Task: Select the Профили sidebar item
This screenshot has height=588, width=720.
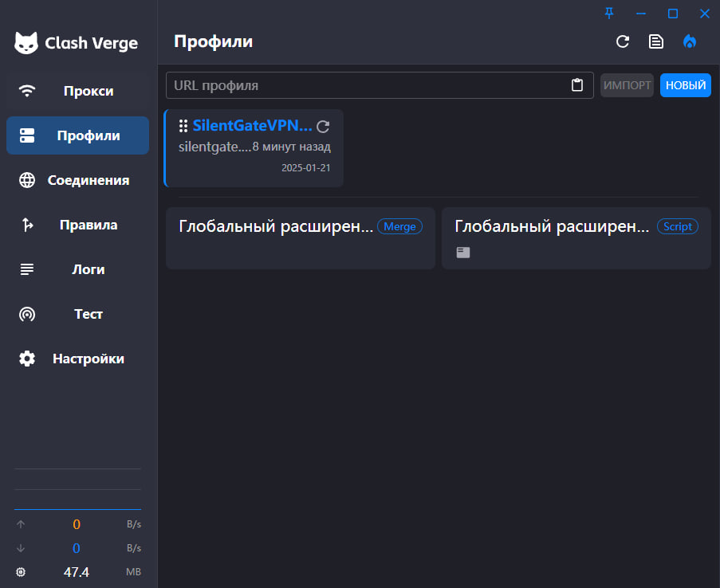Action: 77,135
